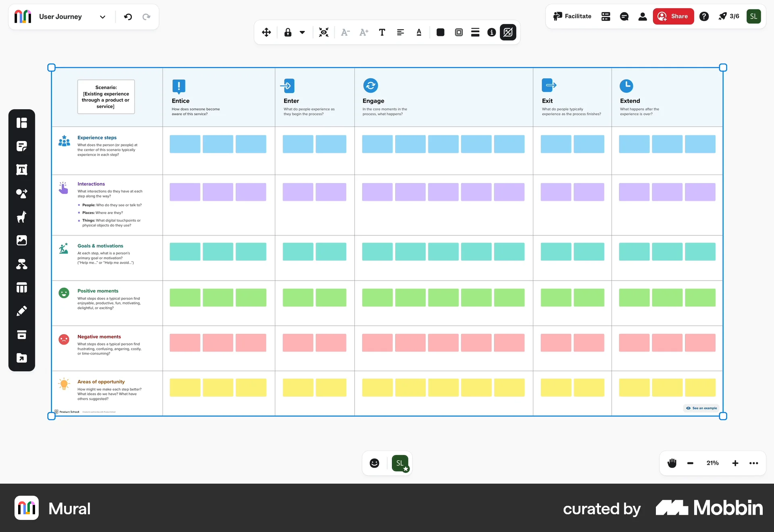This screenshot has height=532, width=774.
Task: Click the zoom in plus button
Action: tap(735, 463)
